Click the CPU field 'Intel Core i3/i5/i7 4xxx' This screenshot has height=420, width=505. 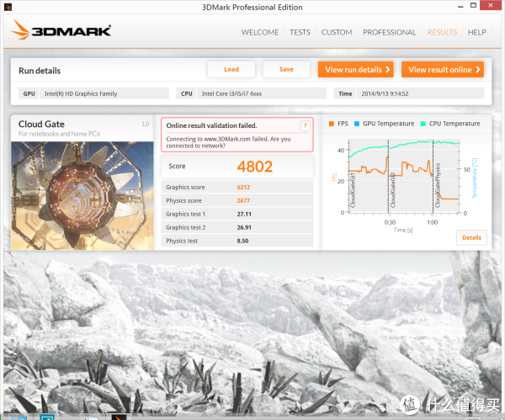click(x=262, y=93)
